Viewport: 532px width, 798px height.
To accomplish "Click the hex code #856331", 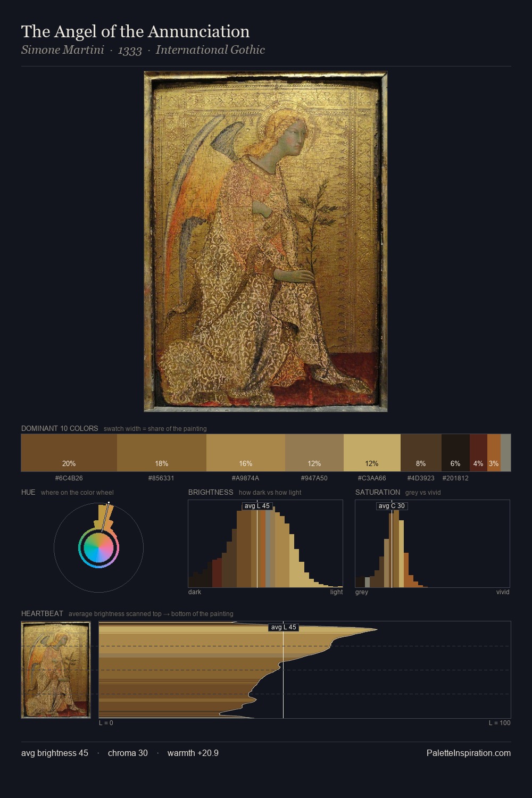I will pyautogui.click(x=161, y=478).
